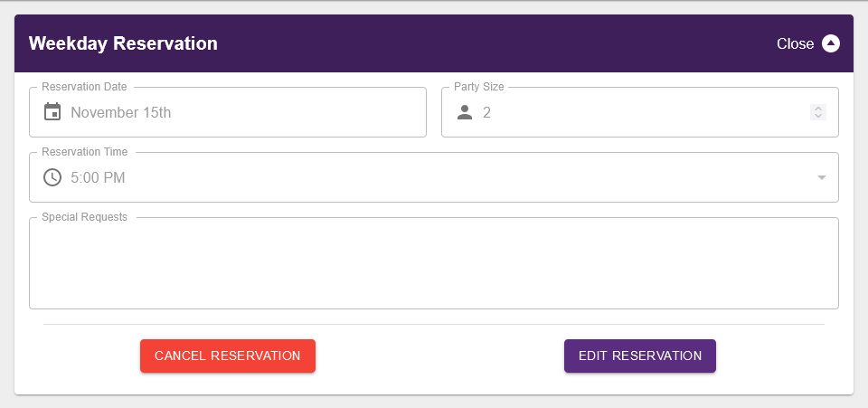Screen dimensions: 868x408
Task: Select the Party Size number value 2
Action: [x=486, y=113]
